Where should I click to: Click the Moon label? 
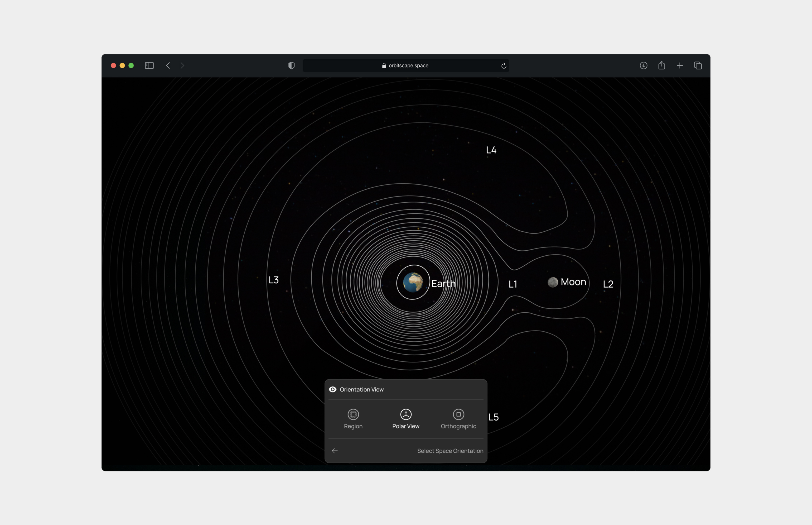[573, 282]
